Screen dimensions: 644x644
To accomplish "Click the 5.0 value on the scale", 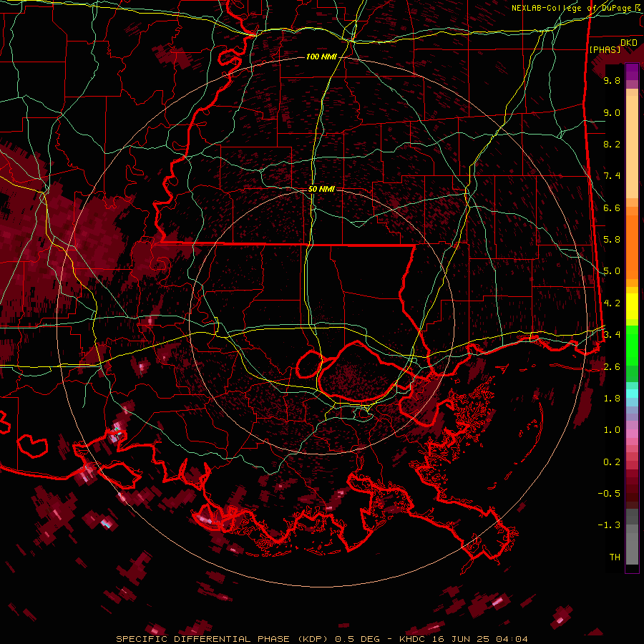I will 612,271.
